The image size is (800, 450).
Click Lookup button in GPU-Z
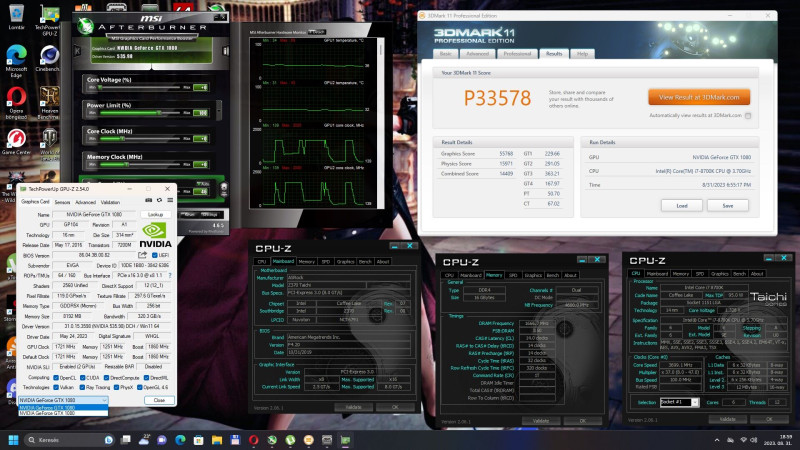click(x=156, y=215)
